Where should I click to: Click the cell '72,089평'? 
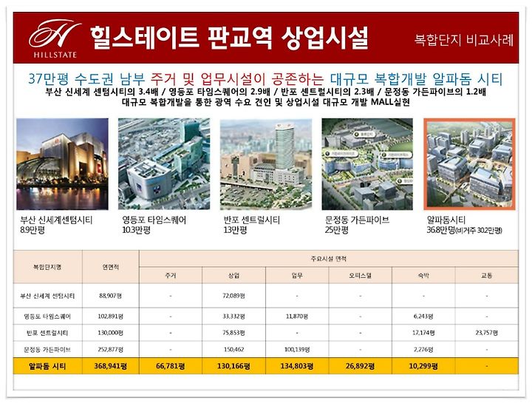233,296
